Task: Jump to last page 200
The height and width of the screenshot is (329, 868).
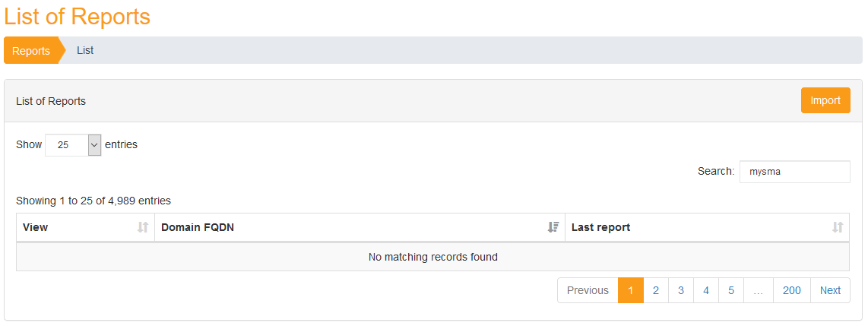Action: click(792, 290)
